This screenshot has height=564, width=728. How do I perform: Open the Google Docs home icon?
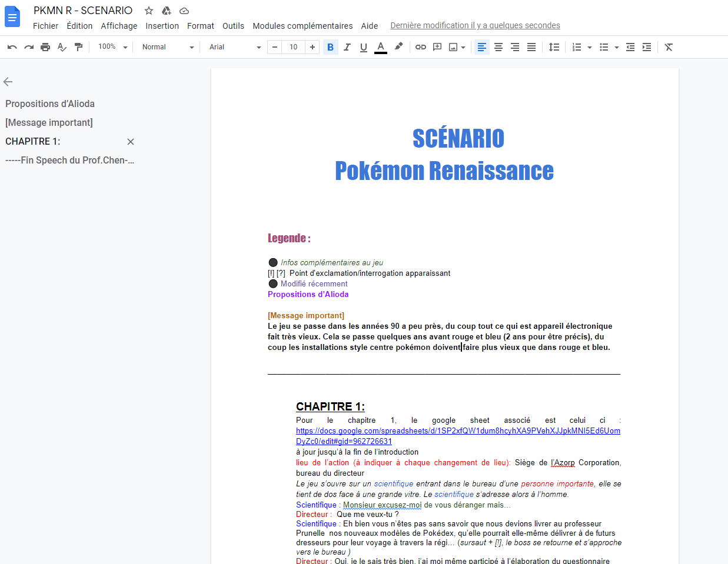point(12,17)
